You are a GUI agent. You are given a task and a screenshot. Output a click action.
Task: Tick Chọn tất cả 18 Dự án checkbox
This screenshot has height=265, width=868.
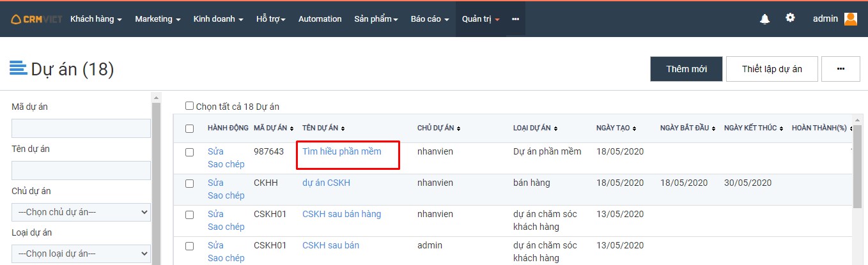[189, 106]
